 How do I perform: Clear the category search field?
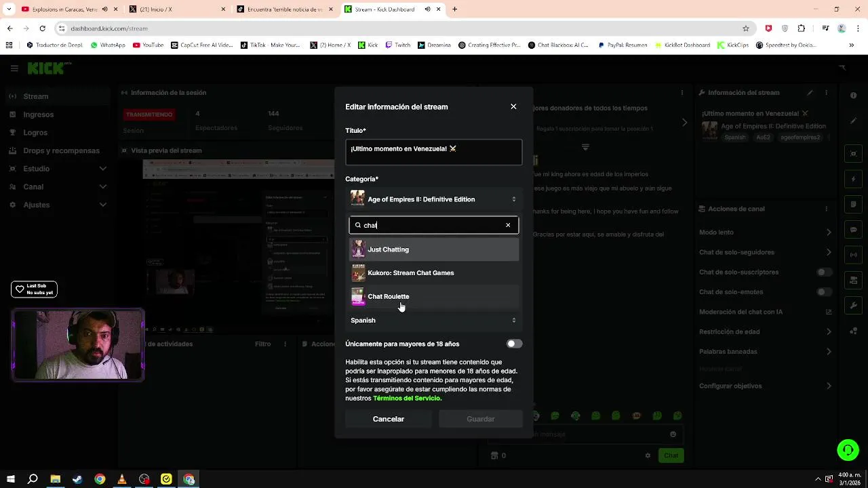pos(508,225)
